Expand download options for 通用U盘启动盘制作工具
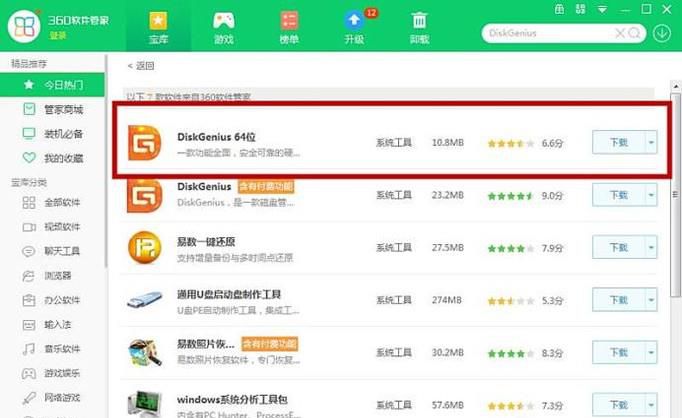This screenshot has height=418, width=682. click(651, 300)
